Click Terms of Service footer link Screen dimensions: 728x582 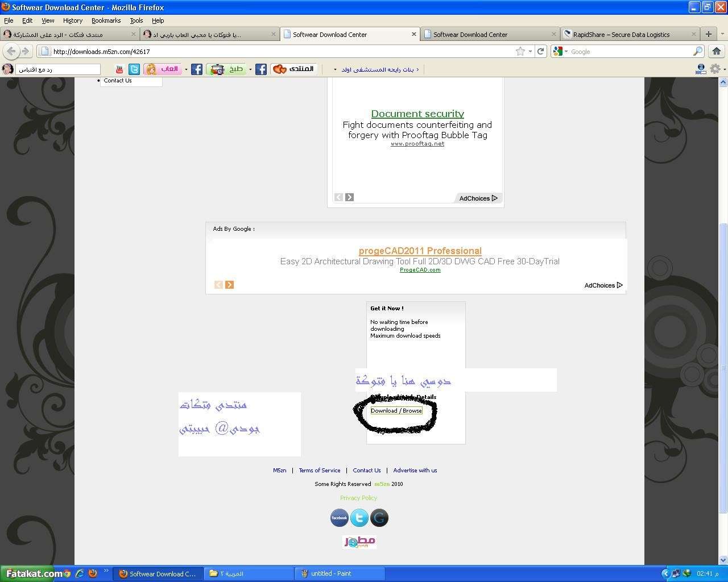[x=320, y=470]
